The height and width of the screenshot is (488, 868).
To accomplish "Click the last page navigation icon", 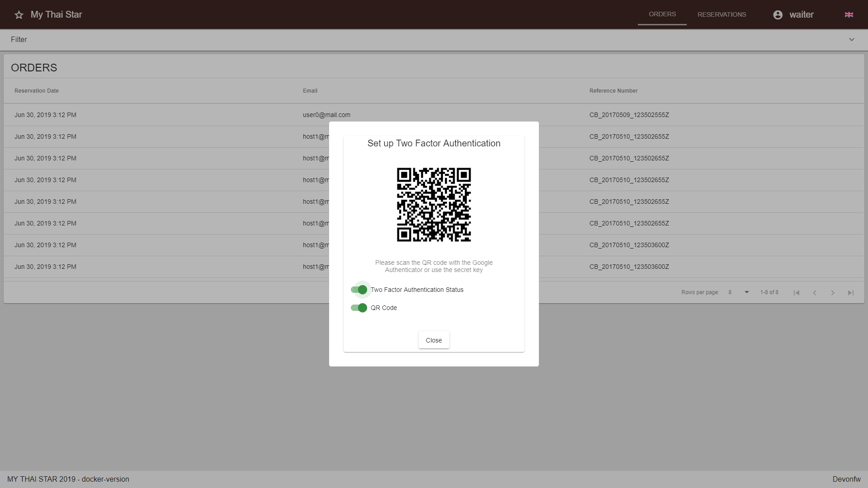I will 851,292.
